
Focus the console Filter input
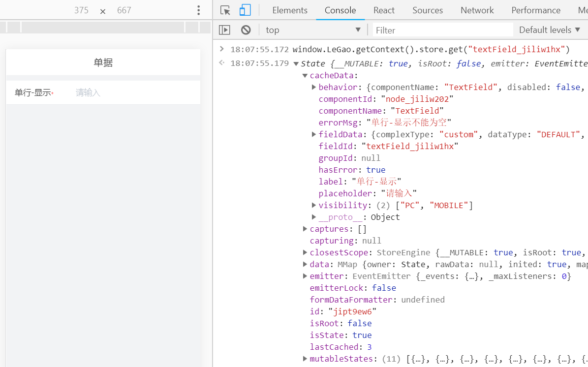[x=443, y=30]
